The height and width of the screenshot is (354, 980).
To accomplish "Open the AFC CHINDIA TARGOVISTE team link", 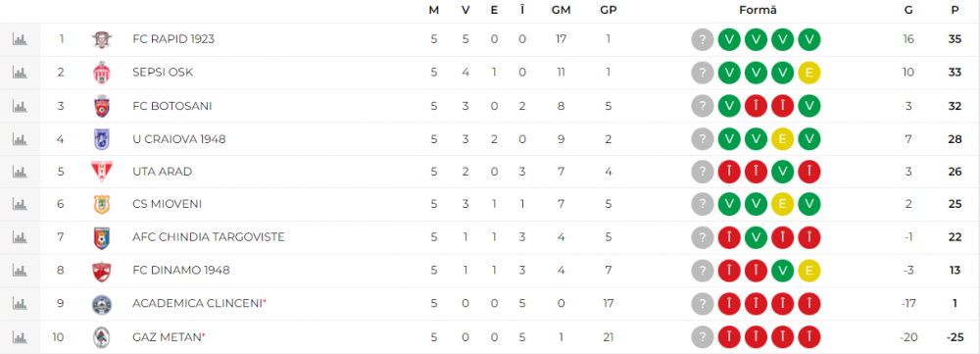I will coord(209,237).
